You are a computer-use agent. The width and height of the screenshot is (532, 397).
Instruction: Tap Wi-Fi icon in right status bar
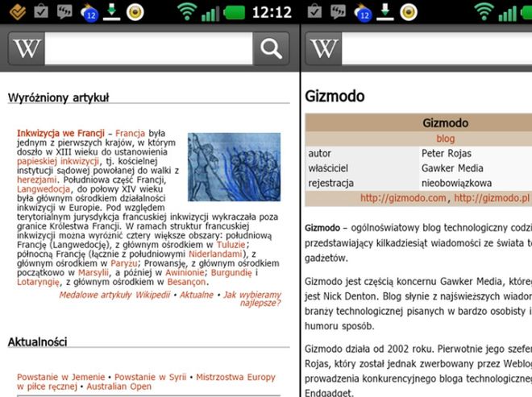[484, 12]
